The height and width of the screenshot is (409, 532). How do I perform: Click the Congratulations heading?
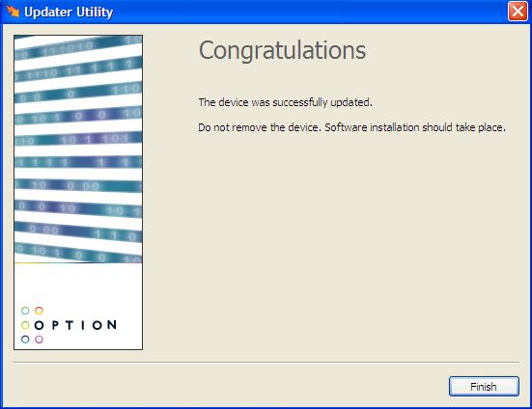tap(282, 50)
